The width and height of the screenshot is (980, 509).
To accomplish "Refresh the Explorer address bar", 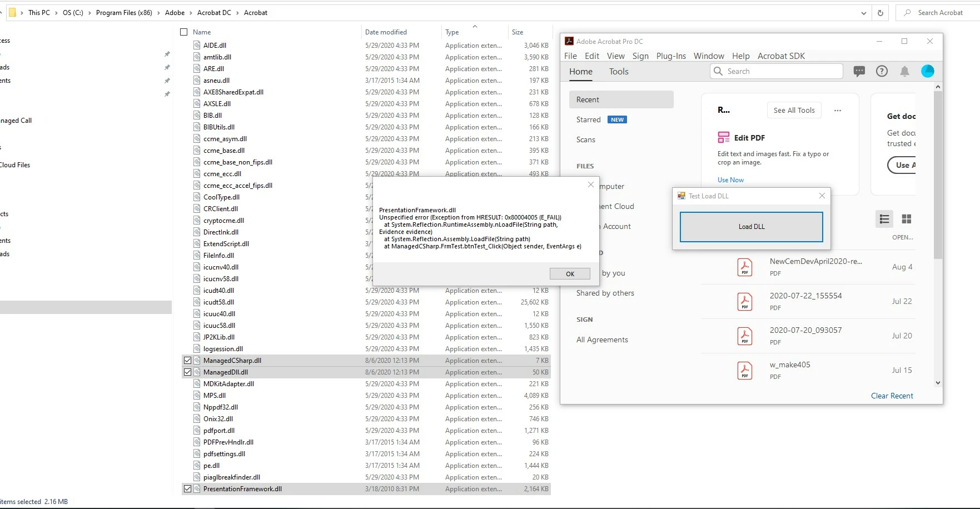I will click(880, 13).
